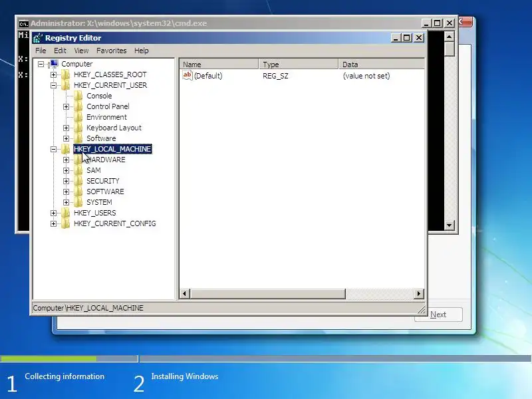Expand the SECURITY key

pos(66,181)
